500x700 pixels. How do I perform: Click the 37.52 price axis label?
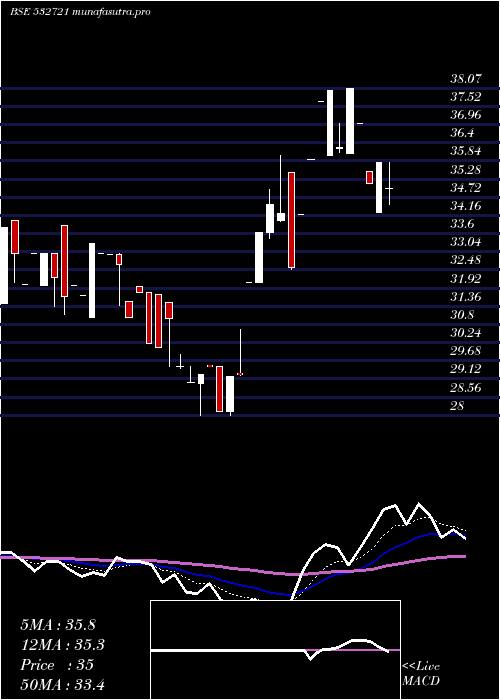click(466, 97)
